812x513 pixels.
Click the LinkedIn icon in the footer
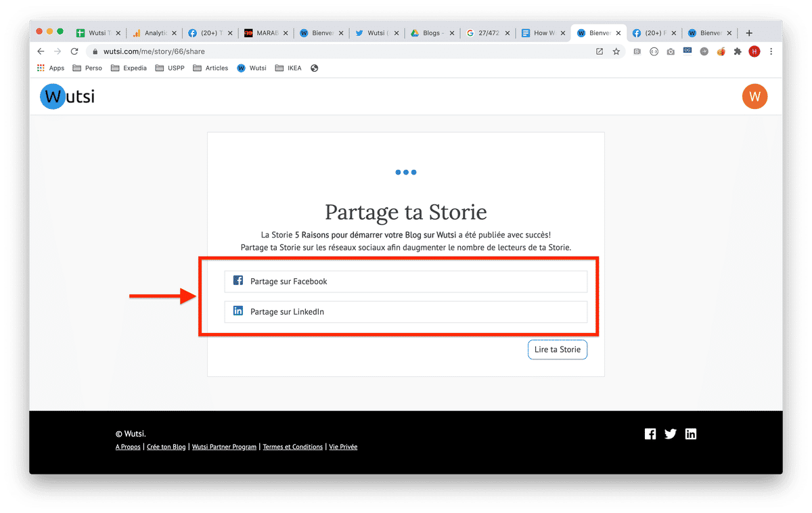(691, 434)
